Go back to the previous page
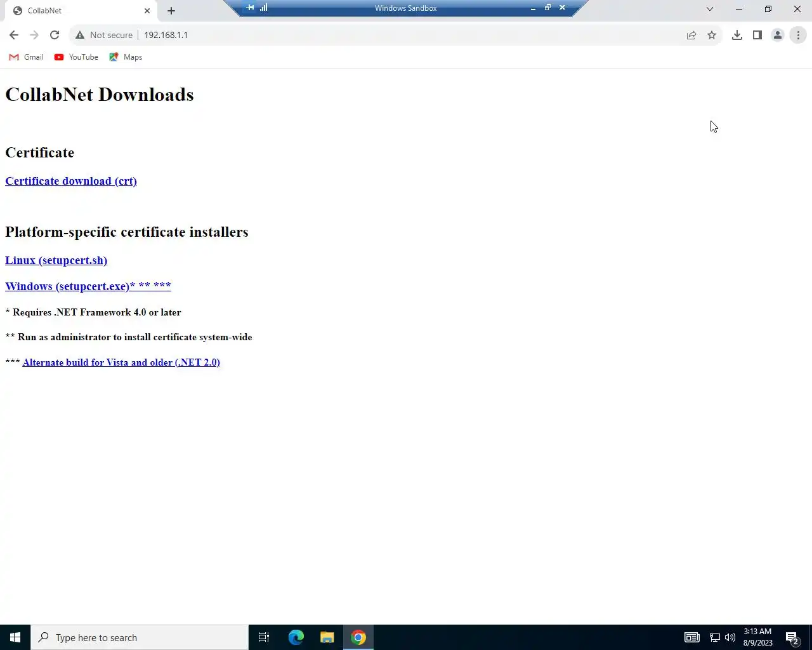Screen dimensions: 812x650 pos(14,35)
